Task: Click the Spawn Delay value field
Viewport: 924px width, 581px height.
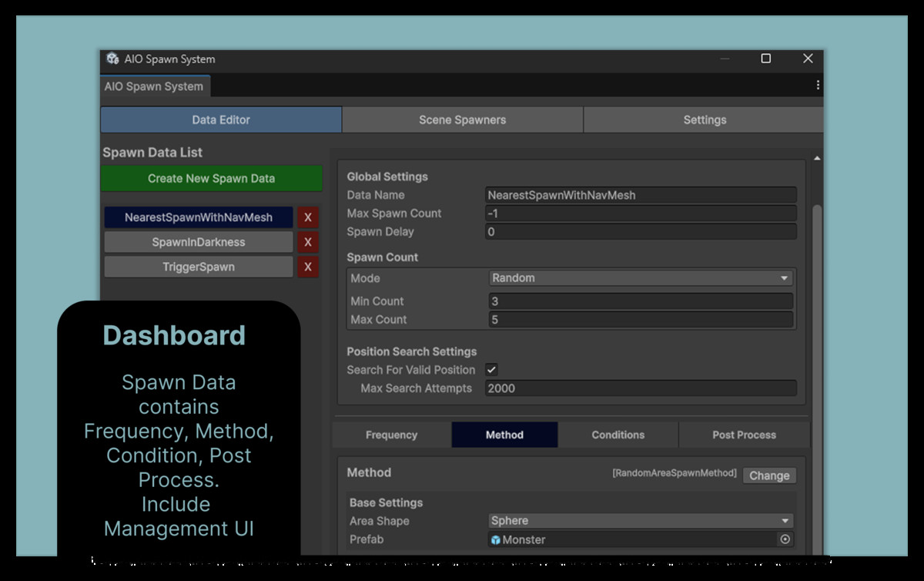Action: [x=641, y=232]
